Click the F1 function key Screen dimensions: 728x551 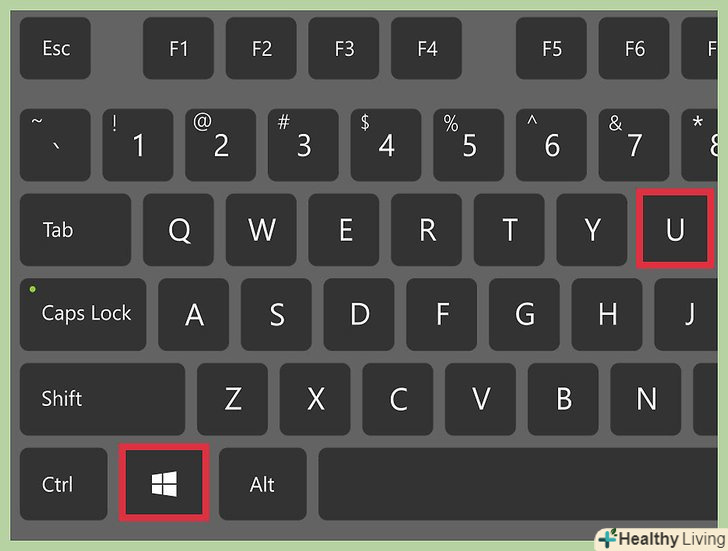tap(178, 48)
